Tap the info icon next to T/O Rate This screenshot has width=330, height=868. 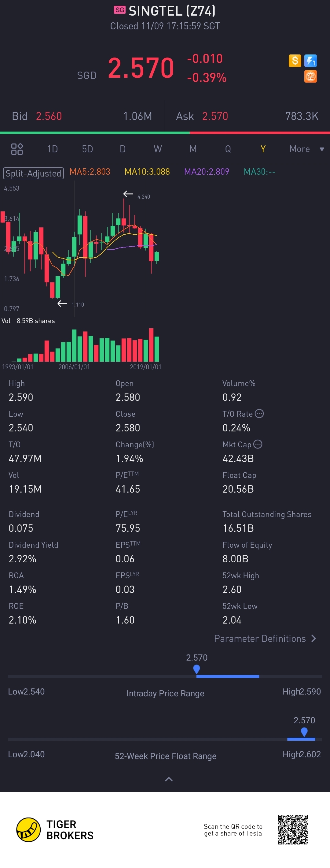point(259,413)
